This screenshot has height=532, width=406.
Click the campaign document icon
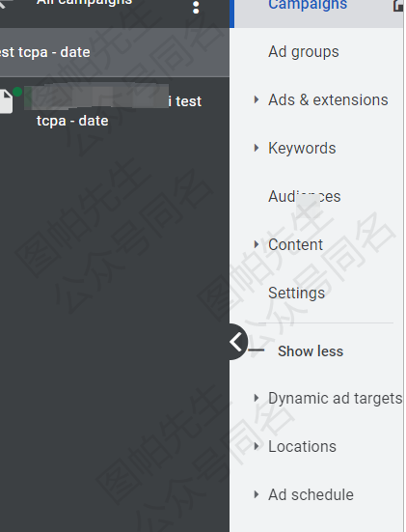tap(6, 101)
